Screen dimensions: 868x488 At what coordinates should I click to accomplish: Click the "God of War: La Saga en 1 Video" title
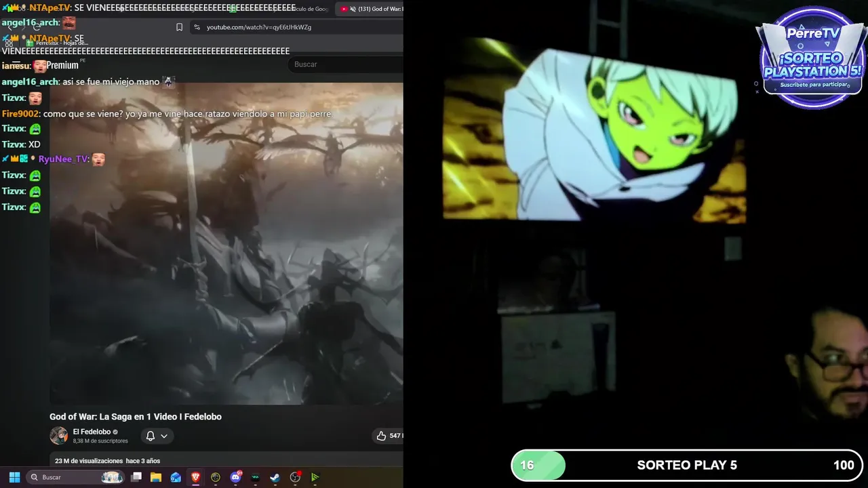pos(136,417)
